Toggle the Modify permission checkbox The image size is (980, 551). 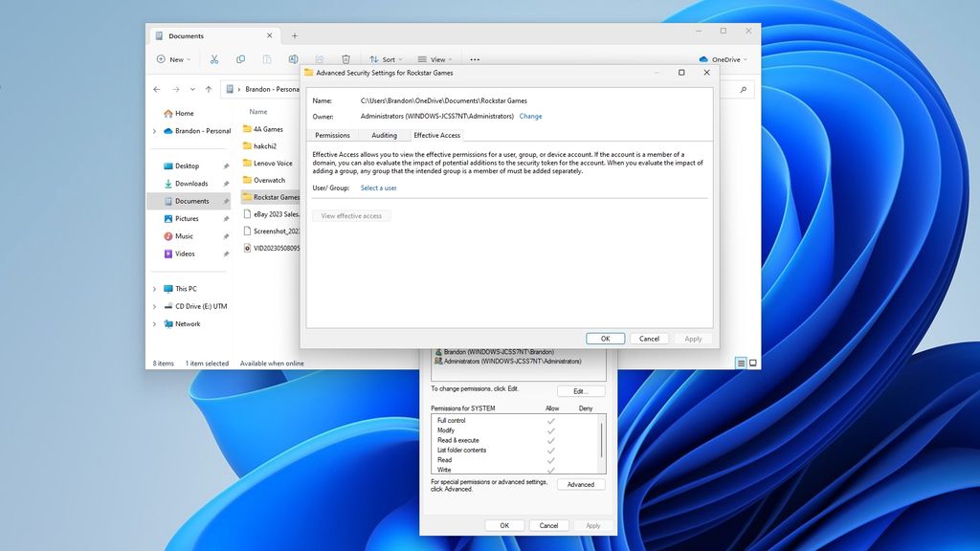pyautogui.click(x=550, y=430)
